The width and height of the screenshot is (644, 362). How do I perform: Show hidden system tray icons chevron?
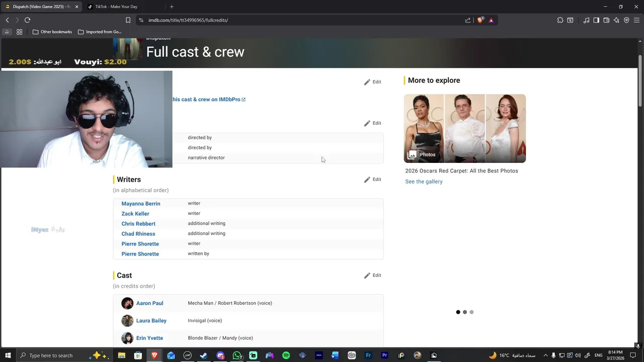(x=545, y=355)
